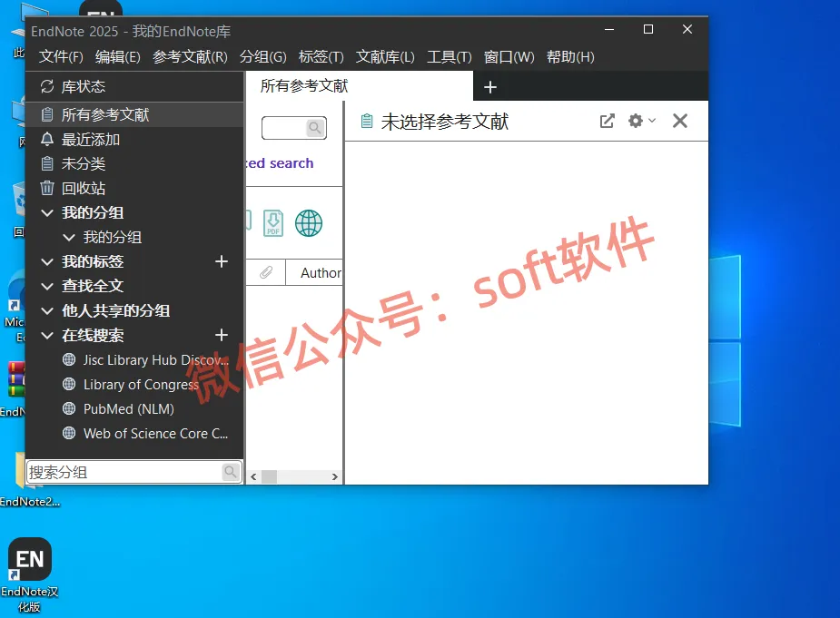Image resolution: width=840 pixels, height=618 pixels.
Task: Select 所有参考文献 in the sidebar
Action: [x=134, y=114]
